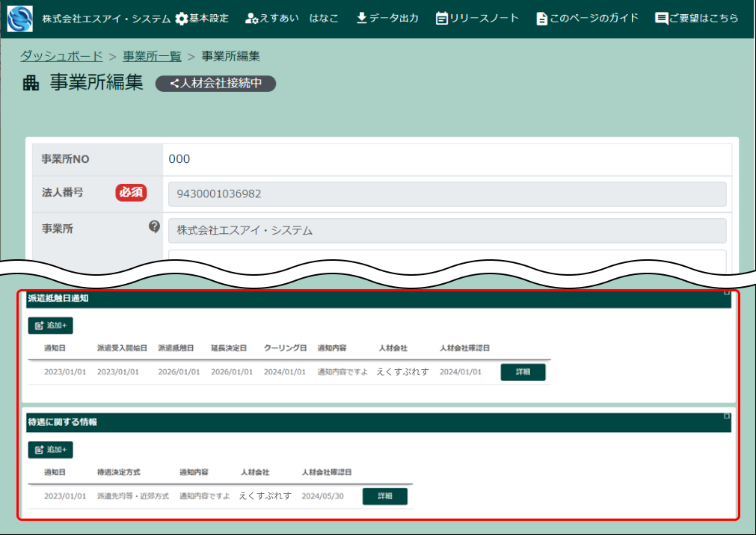Viewport: 756px width, 535px height.
Task: Open 詳細 for the 待遇に関する情報 row
Action: (385, 496)
